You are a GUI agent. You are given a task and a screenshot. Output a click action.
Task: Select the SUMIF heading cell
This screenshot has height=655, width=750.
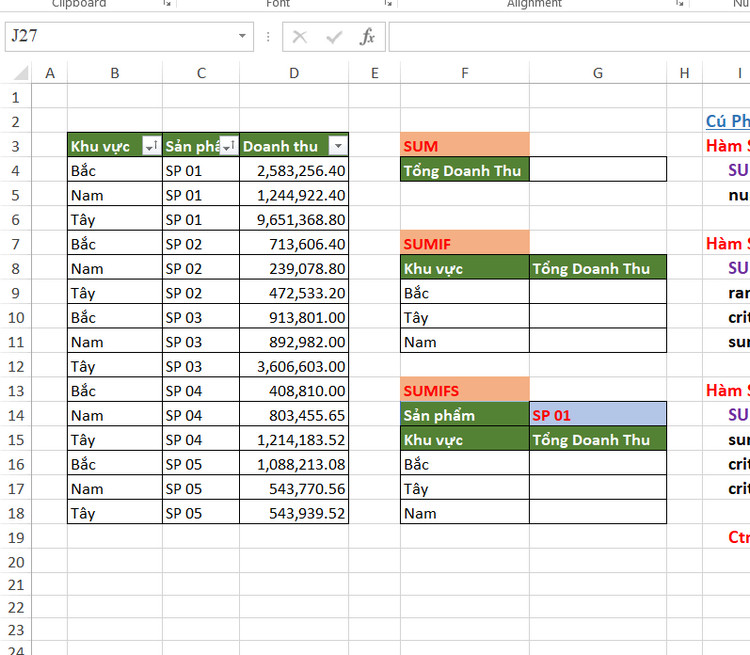[x=465, y=244]
